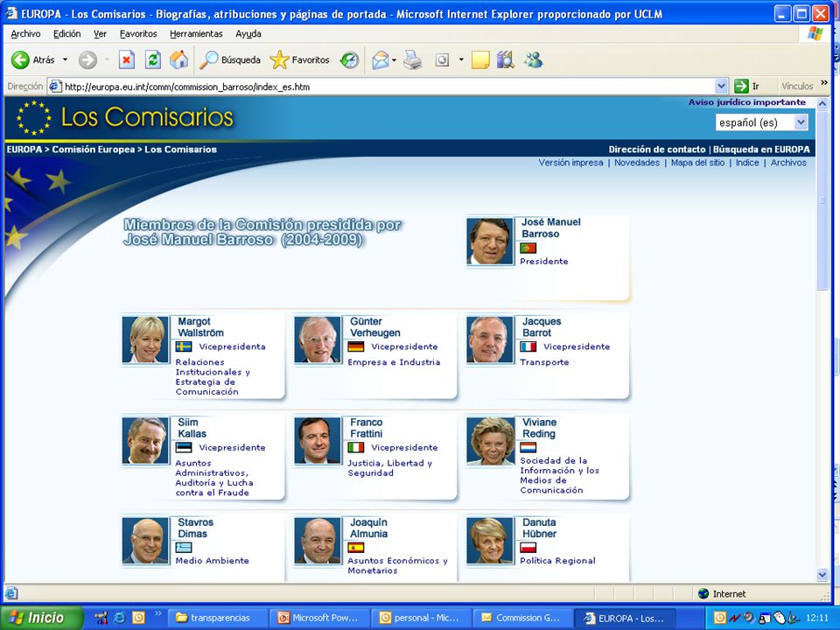Switch to transparencias taskbar window

pos(217,618)
